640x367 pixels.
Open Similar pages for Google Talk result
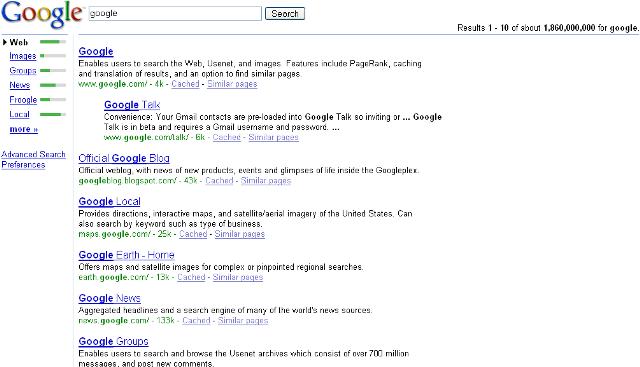[x=273, y=138]
